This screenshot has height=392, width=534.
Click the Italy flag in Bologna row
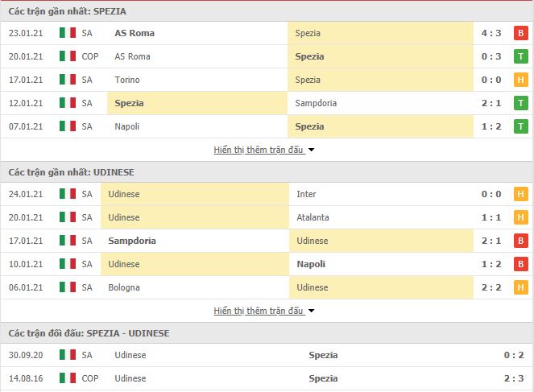[68, 287]
